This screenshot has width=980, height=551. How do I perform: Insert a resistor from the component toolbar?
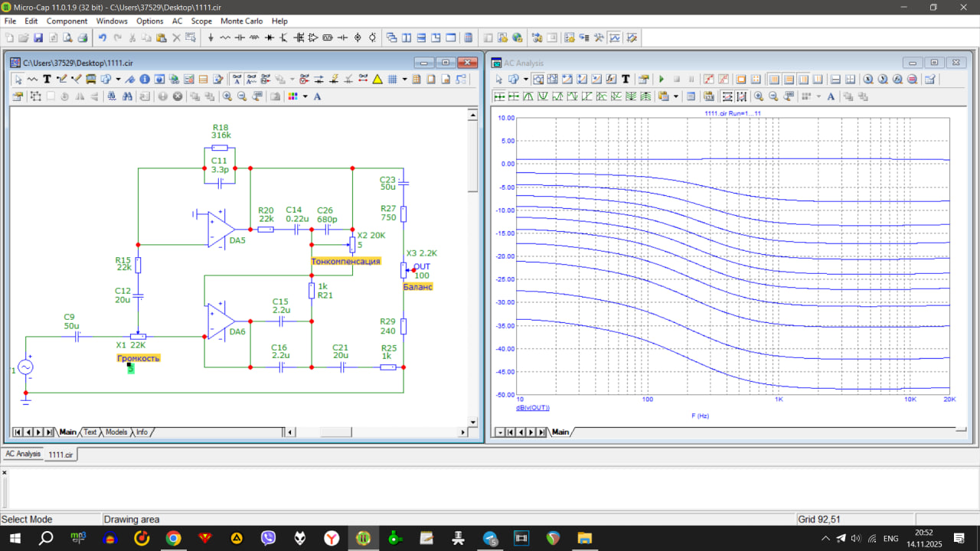pyautogui.click(x=225, y=37)
